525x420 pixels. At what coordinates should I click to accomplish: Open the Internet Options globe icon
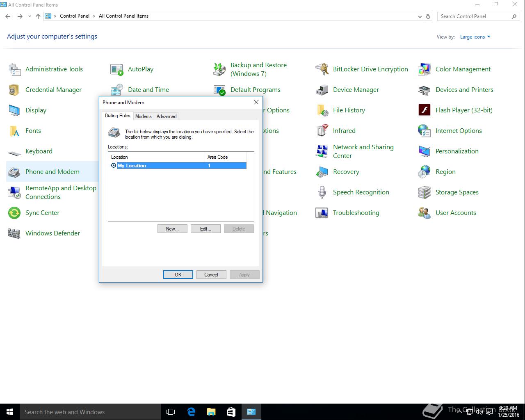click(x=425, y=131)
